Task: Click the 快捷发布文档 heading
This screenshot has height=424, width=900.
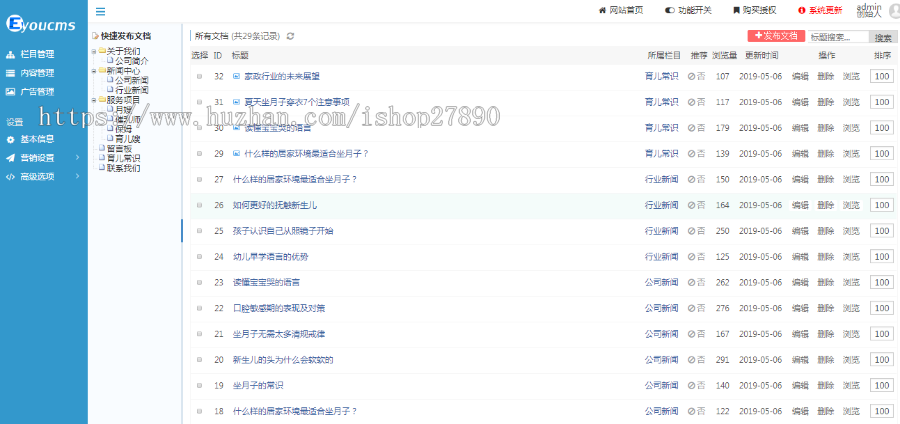Action: coord(126,36)
